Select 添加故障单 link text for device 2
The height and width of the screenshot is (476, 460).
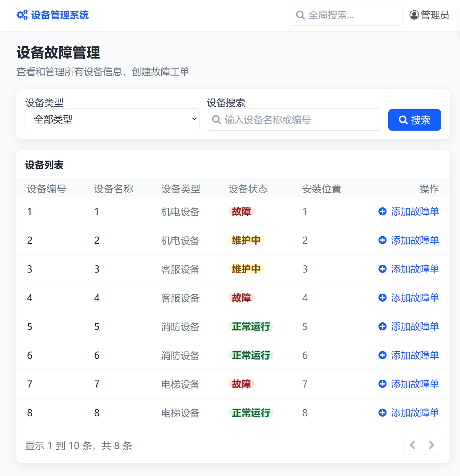pos(415,240)
